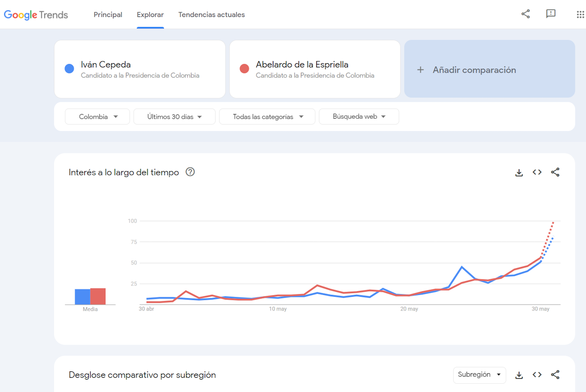The image size is (586, 392).
Task: Click the blue dot for Iván Cepeda
Action: (x=69, y=69)
